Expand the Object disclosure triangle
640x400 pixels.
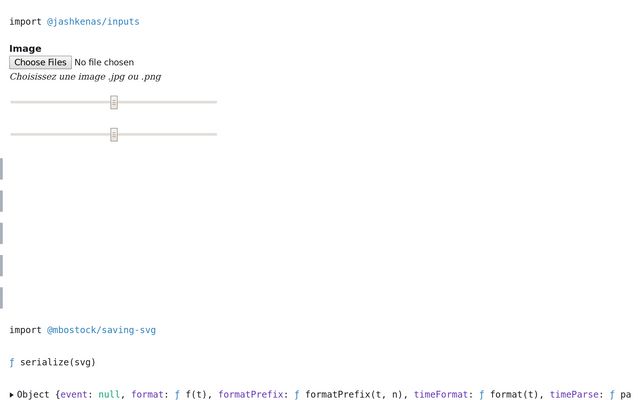12,395
